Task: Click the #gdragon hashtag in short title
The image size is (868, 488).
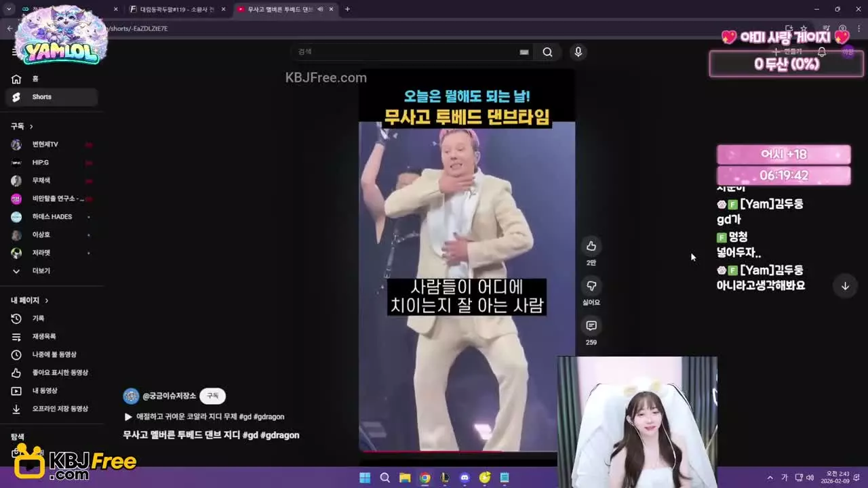Action: coord(279,435)
